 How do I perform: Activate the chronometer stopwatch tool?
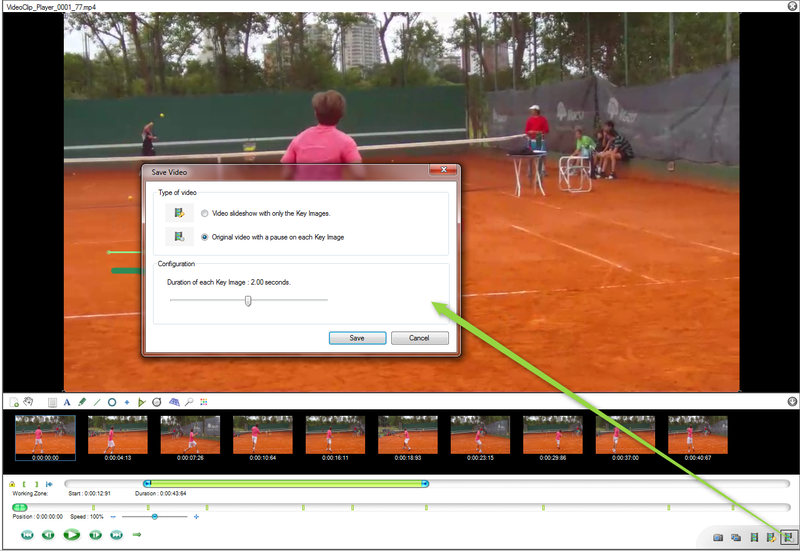coord(157,402)
